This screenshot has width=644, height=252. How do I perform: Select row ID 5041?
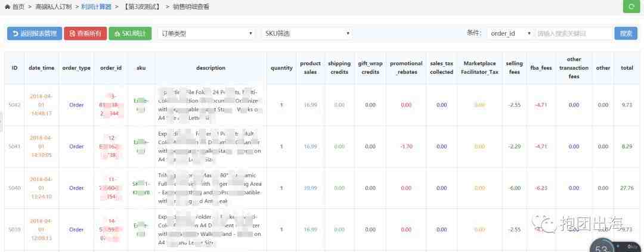[14, 147]
